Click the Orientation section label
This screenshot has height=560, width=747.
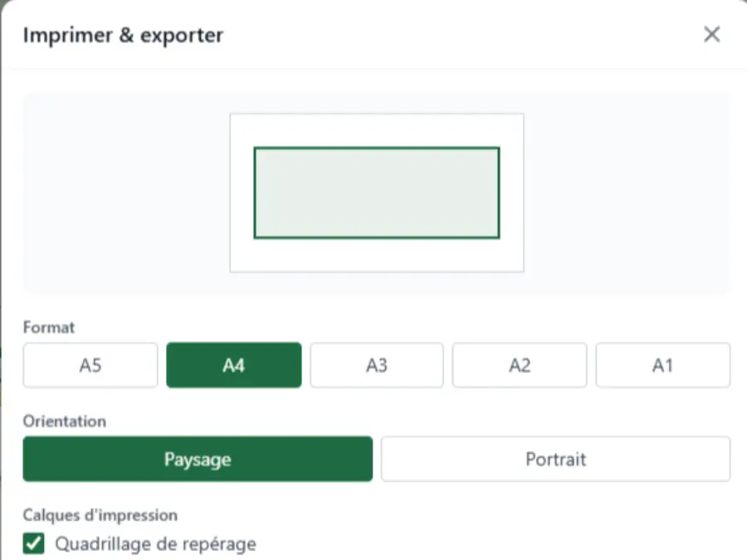click(65, 421)
